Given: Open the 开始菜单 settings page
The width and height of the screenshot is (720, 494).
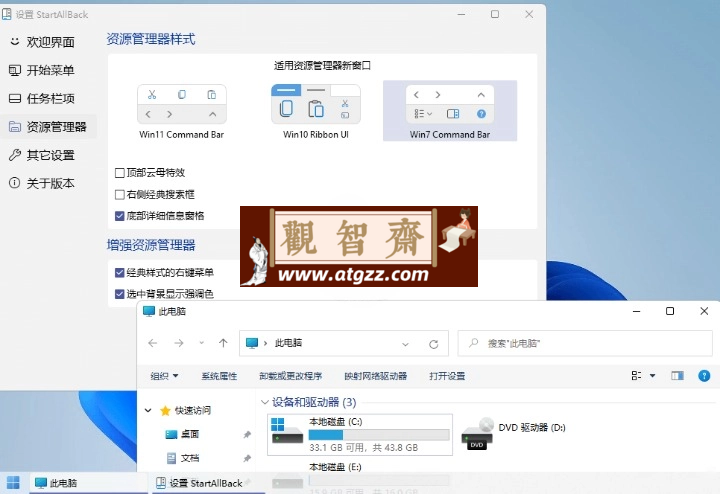Looking at the screenshot, I should [50, 70].
